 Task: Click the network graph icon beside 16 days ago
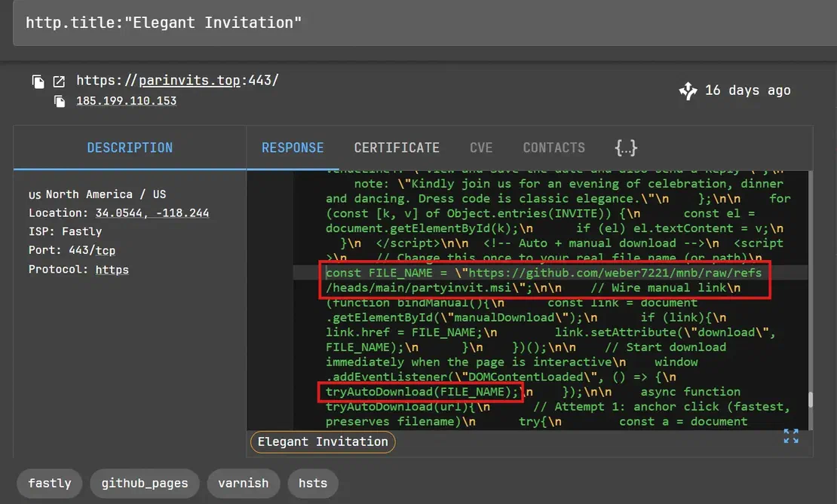point(688,90)
